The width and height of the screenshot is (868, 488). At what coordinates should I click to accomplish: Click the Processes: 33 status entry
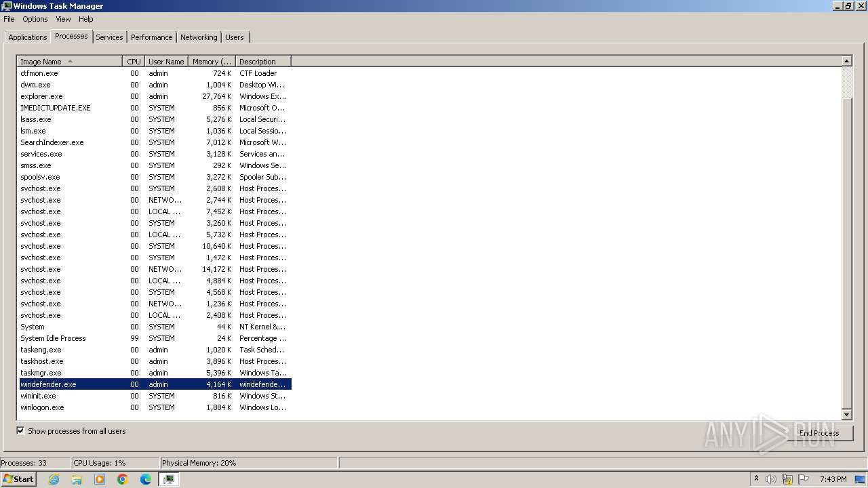(35, 463)
